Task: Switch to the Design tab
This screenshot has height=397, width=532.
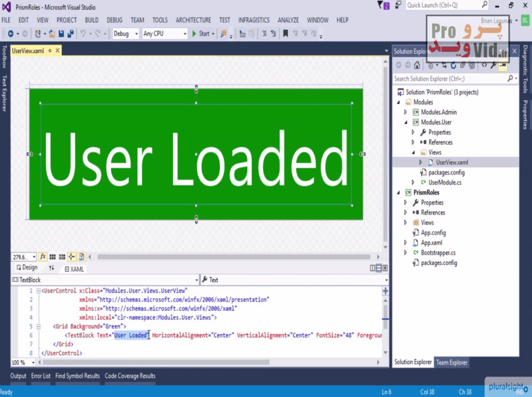Action: tap(27, 267)
